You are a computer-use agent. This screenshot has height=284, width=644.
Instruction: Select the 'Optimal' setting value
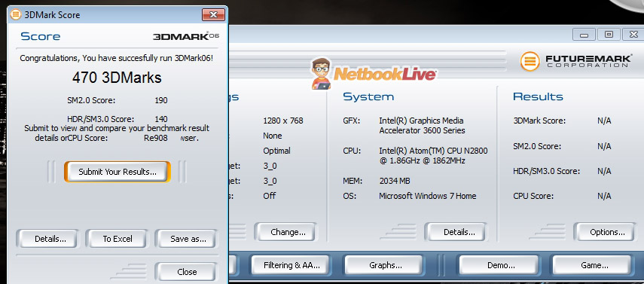pos(277,151)
